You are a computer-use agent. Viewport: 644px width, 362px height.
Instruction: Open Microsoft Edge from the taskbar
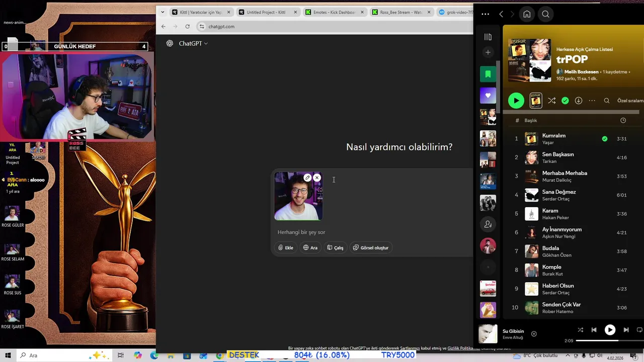(154, 355)
